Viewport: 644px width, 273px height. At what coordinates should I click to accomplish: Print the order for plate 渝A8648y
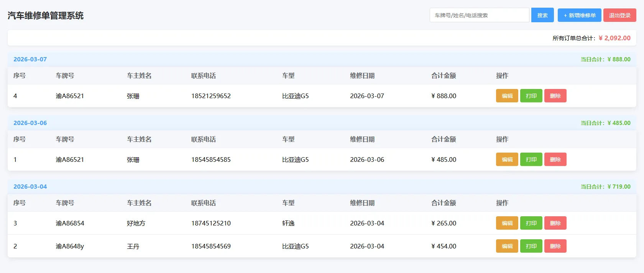[531, 246]
